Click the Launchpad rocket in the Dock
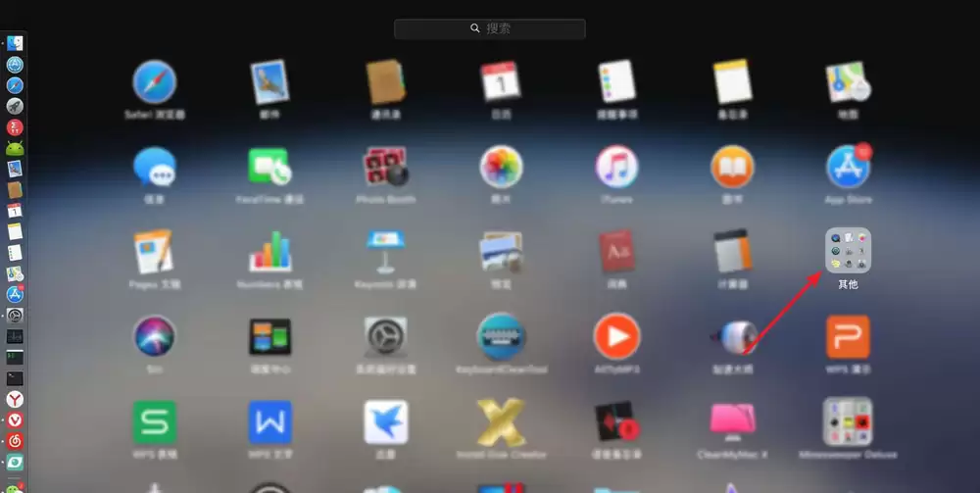Image resolution: width=980 pixels, height=493 pixels. point(15,106)
